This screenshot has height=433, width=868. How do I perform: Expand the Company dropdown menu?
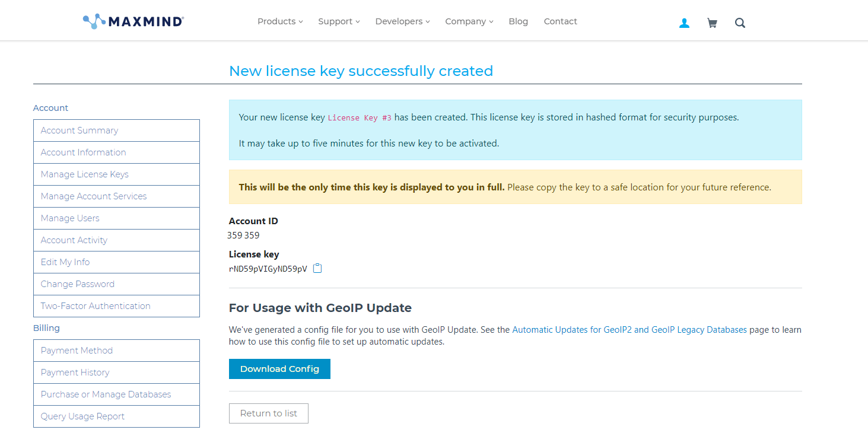469,21
